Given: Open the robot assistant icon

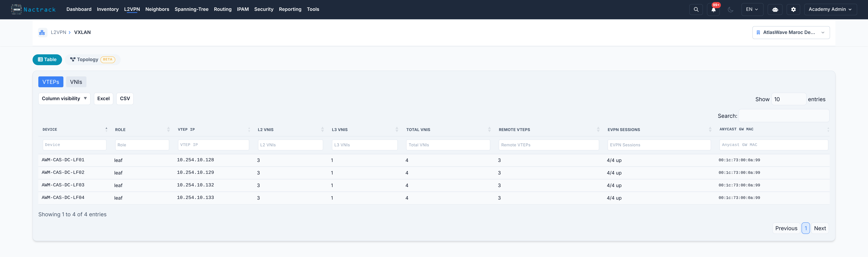Looking at the screenshot, I should coord(775,10).
